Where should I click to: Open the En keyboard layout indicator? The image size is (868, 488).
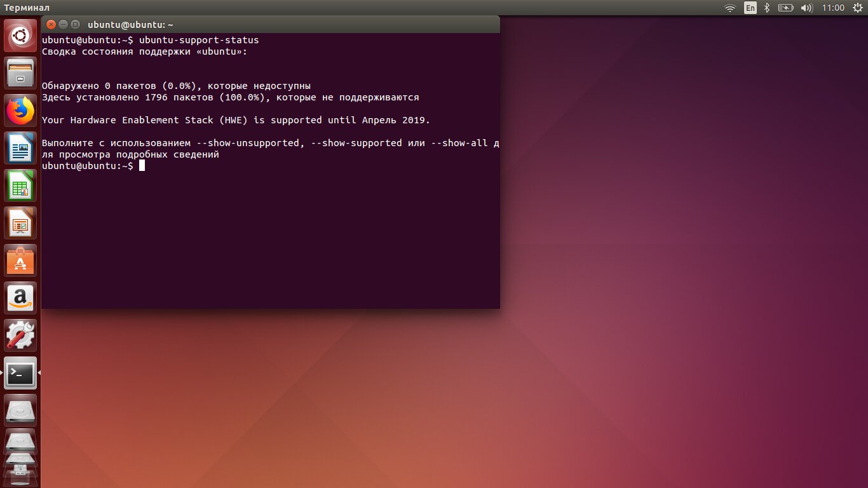tap(750, 8)
